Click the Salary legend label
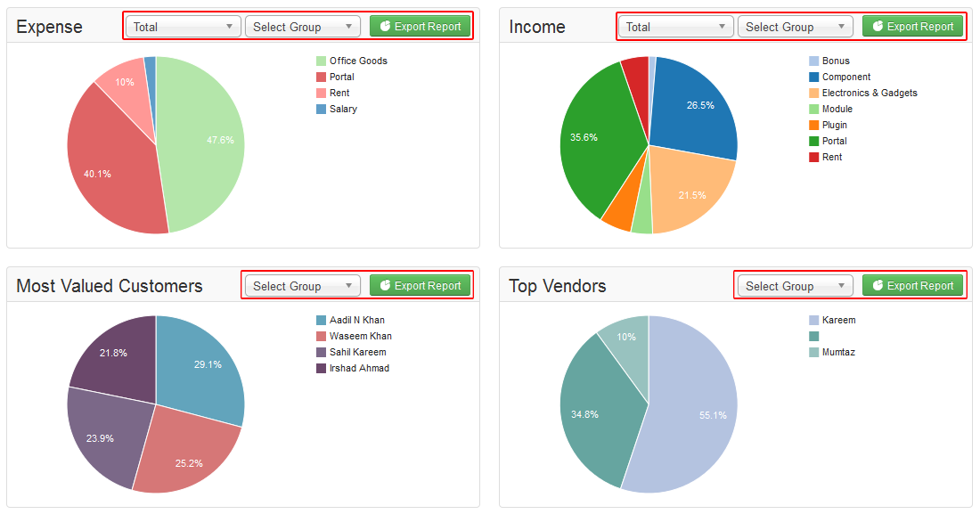Screen dimensions: 980x514 tap(343, 109)
